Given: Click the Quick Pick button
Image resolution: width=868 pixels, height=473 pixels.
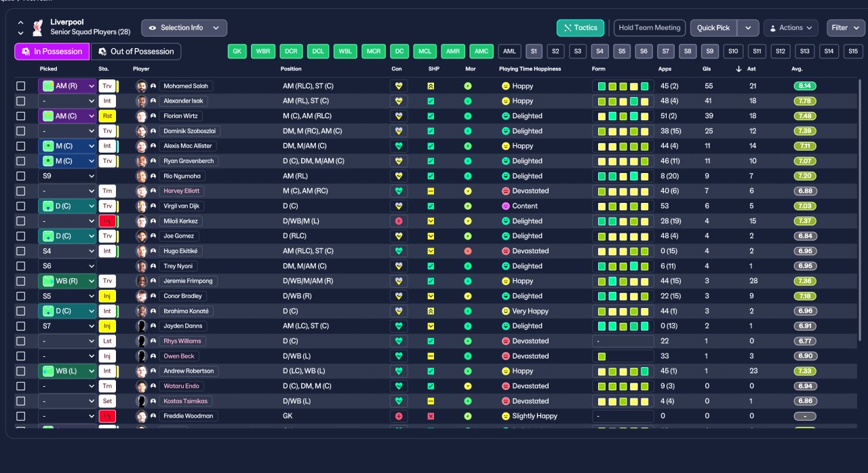Looking at the screenshot, I should (x=713, y=28).
